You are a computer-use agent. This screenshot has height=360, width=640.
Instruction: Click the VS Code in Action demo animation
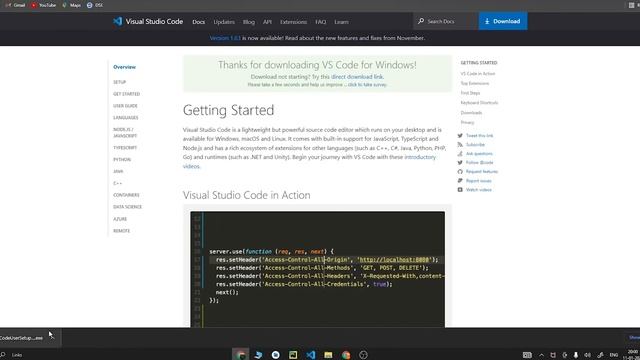318,269
